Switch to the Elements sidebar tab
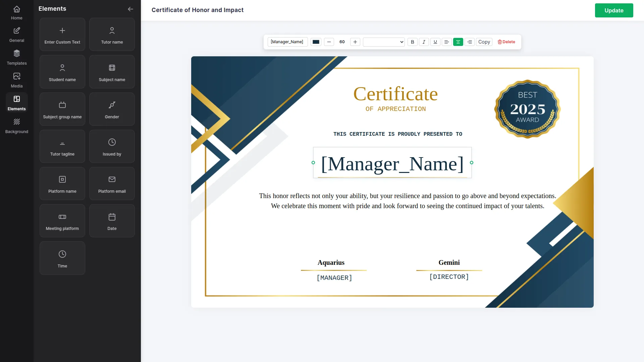 pos(16,102)
